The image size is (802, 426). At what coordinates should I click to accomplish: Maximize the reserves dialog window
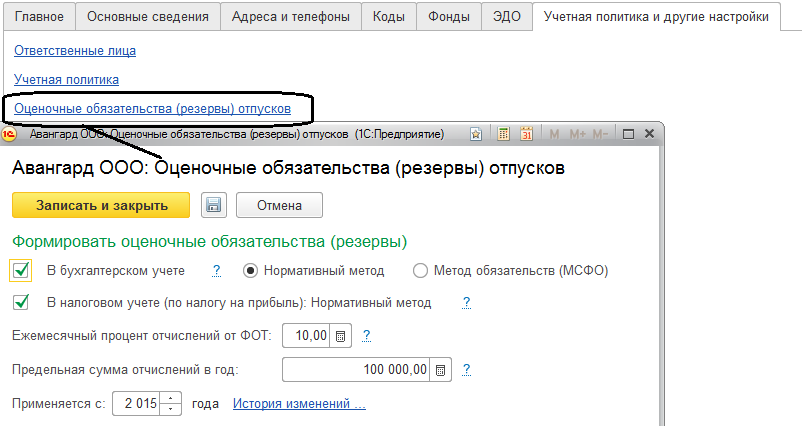pyautogui.click(x=628, y=134)
